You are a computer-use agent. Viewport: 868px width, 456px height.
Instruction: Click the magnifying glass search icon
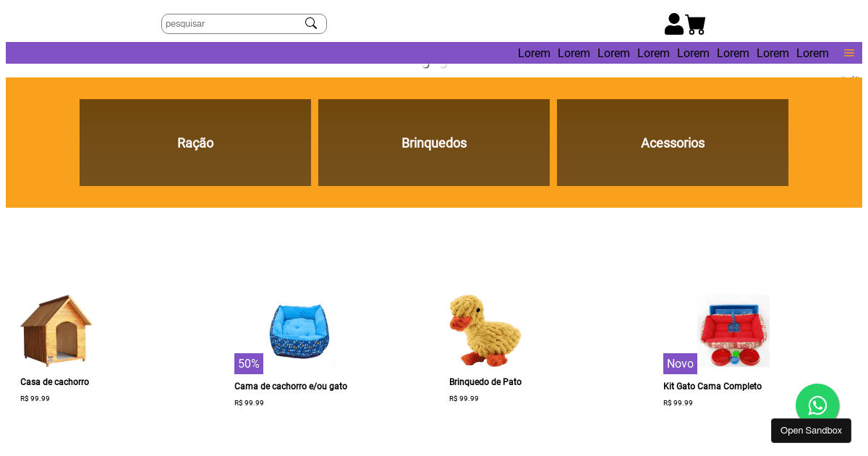[x=311, y=23]
